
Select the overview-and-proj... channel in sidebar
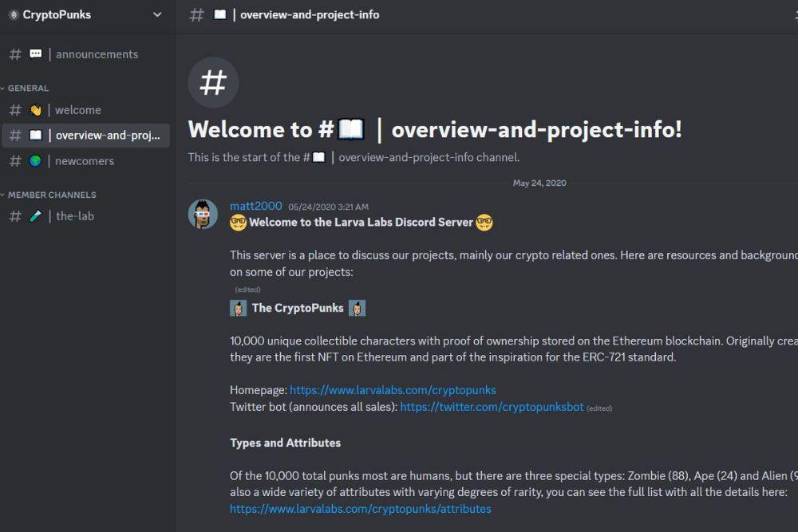coord(85,136)
